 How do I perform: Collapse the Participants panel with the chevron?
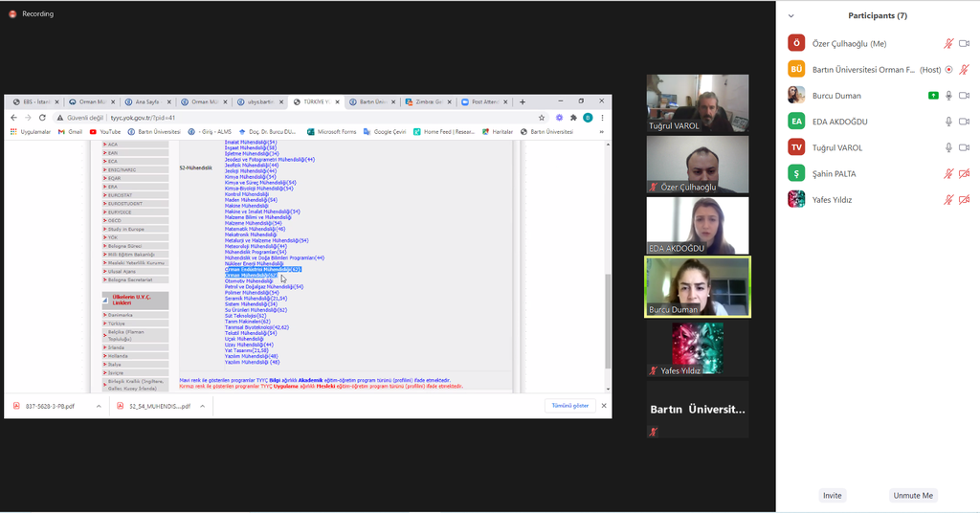[791, 16]
